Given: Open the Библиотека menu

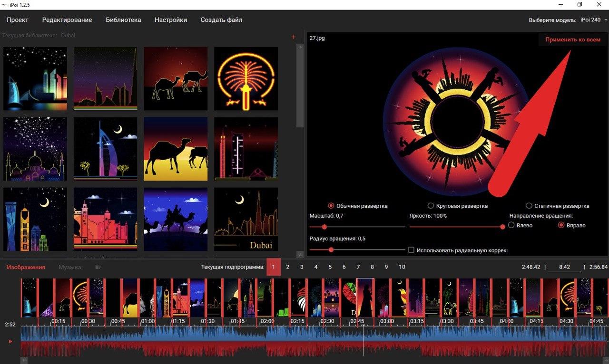Looking at the screenshot, I should tap(123, 20).
